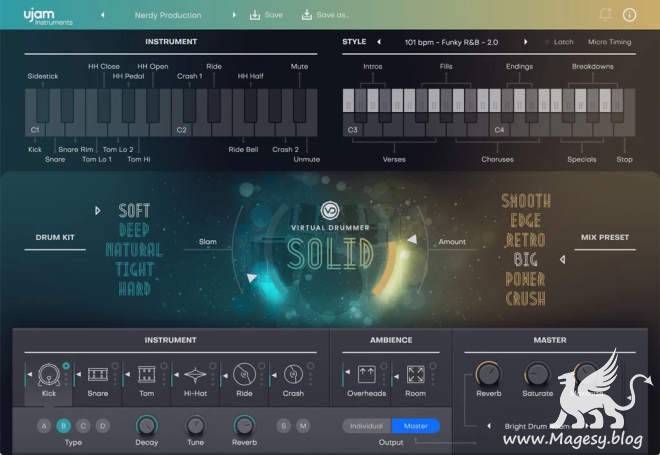Switch output to Master
The image size is (660, 455).
pos(415,426)
